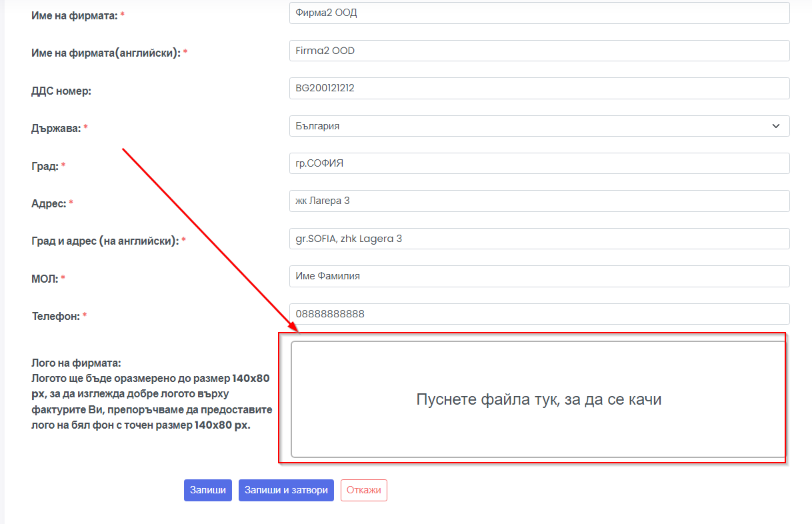Click the company name field 'Фирма2 ООД'
The image size is (812, 524).
(x=539, y=13)
